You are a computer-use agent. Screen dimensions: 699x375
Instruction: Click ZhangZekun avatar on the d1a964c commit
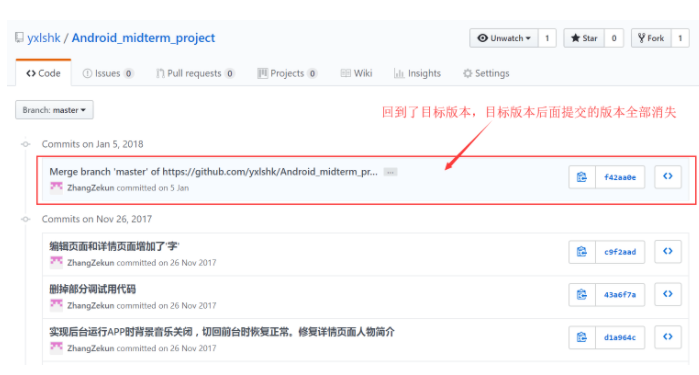(56, 348)
